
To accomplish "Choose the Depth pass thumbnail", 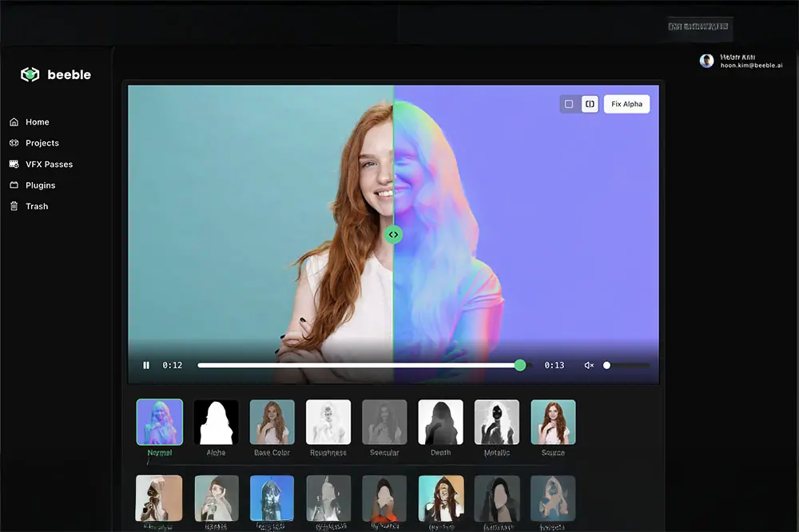I will [x=440, y=422].
